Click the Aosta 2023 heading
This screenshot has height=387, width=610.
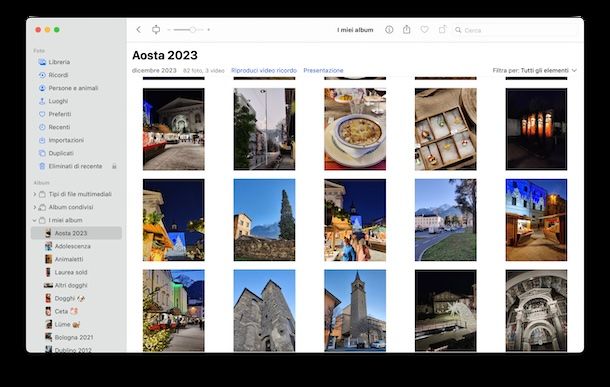(165, 55)
